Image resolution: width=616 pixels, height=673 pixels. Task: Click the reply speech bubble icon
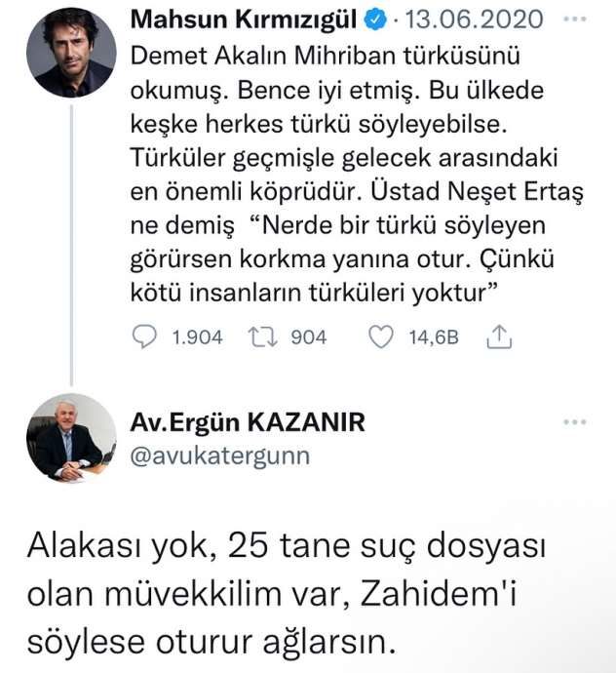pyautogui.click(x=143, y=337)
